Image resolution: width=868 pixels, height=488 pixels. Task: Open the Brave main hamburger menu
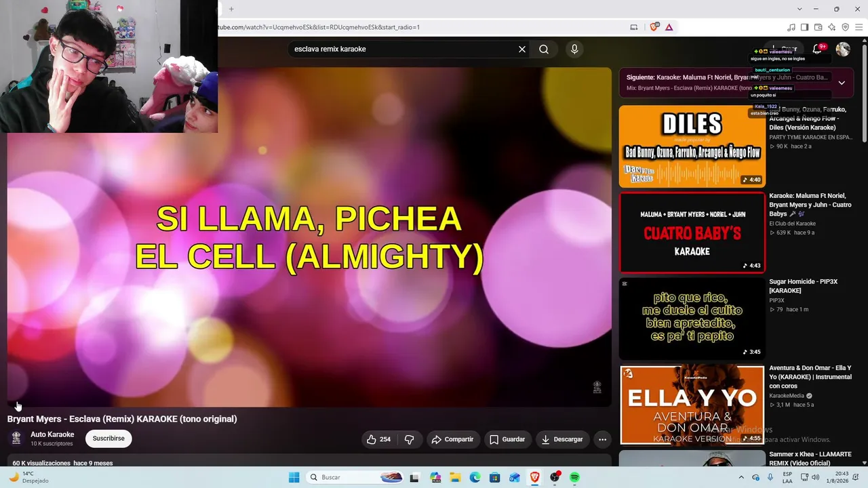tap(859, 27)
